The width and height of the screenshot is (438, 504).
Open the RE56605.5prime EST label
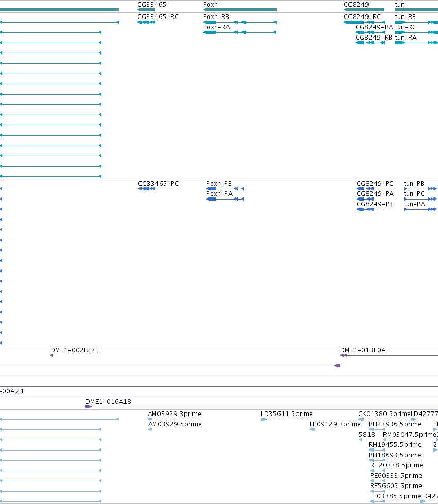(x=396, y=485)
